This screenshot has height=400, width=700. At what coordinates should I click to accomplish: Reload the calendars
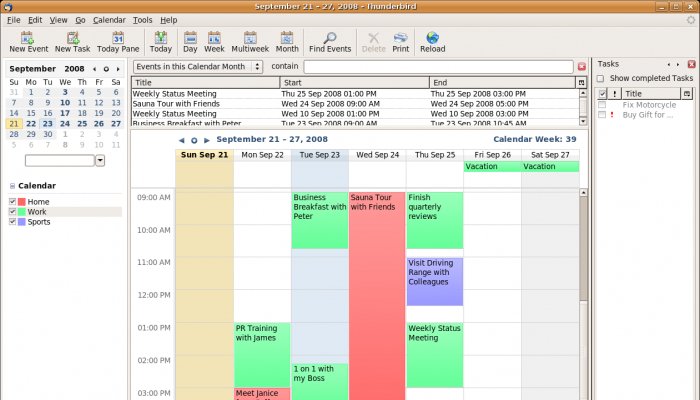432,42
